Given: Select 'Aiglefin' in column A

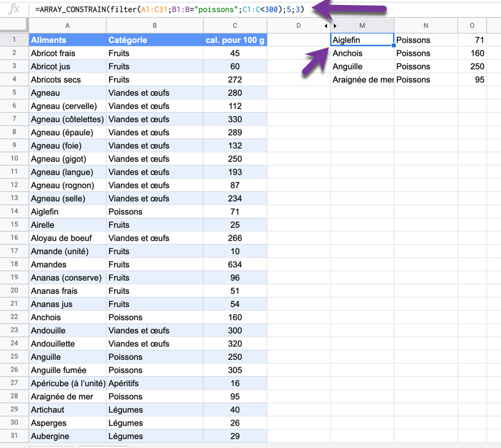Looking at the screenshot, I should 68,211.
